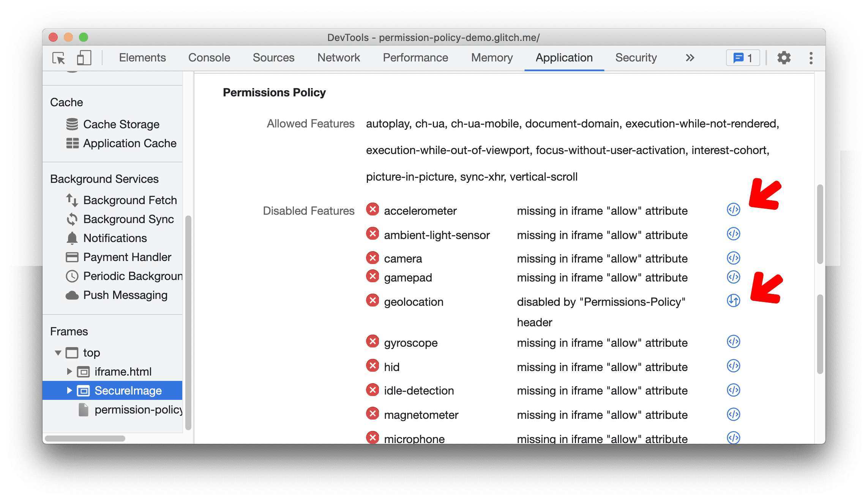Click the download/link icon for geolocation
The width and height of the screenshot is (868, 500).
click(x=733, y=300)
